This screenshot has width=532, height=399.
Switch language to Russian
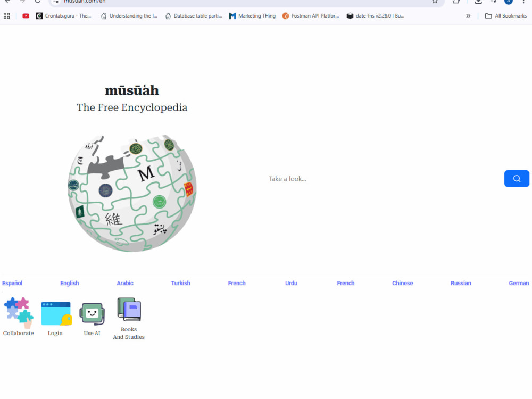pyautogui.click(x=461, y=283)
